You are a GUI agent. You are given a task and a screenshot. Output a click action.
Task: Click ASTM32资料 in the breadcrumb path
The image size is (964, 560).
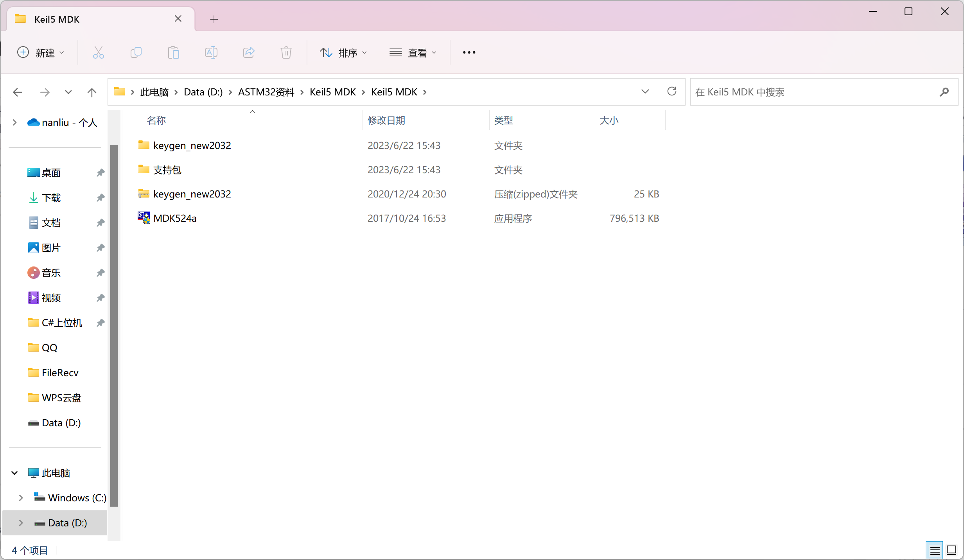[266, 92]
